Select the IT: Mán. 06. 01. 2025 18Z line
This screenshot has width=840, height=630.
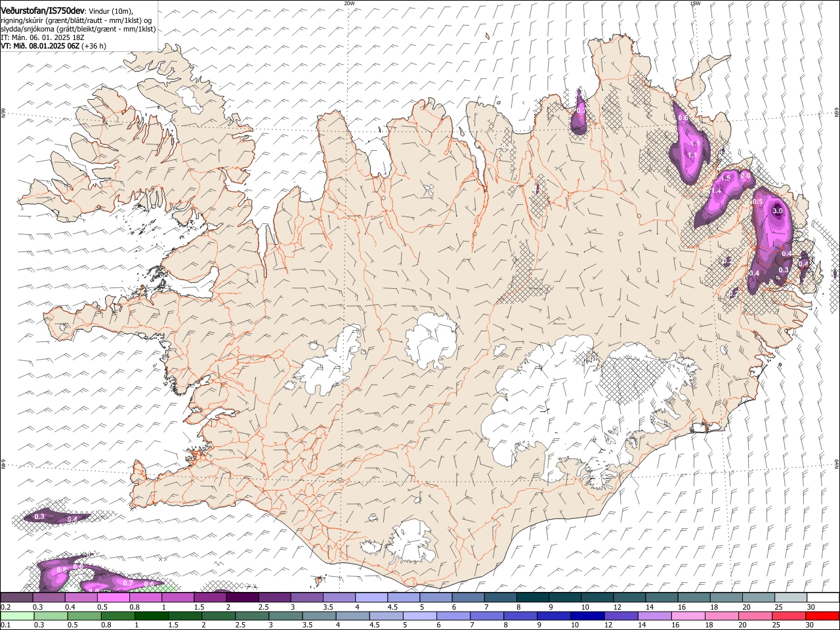[43, 37]
